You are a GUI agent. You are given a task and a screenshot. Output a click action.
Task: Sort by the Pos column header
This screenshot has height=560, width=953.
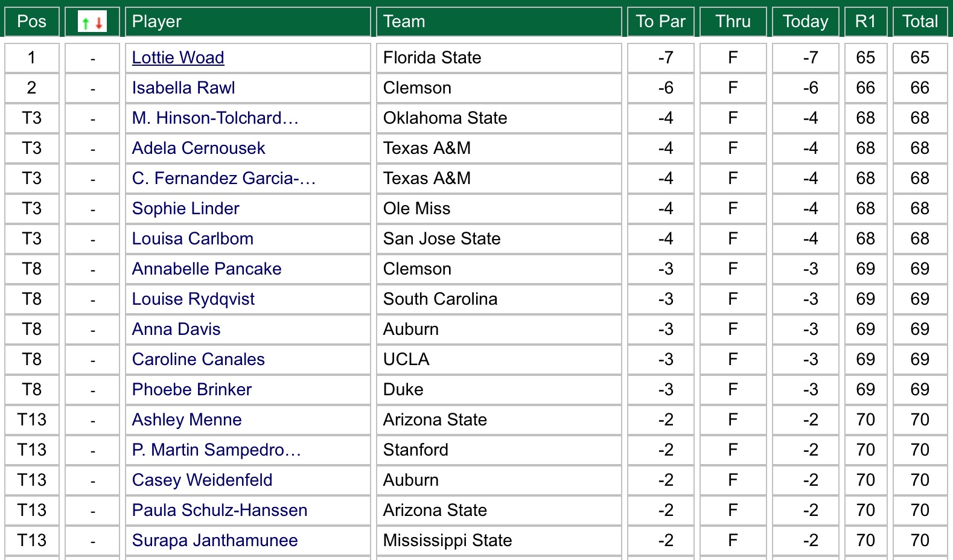tap(32, 22)
